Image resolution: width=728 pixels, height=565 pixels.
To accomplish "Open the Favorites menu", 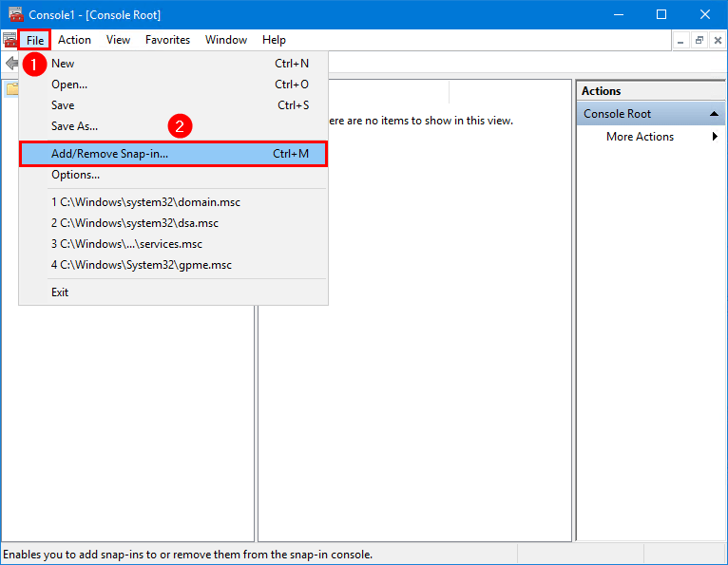I will coord(167,40).
